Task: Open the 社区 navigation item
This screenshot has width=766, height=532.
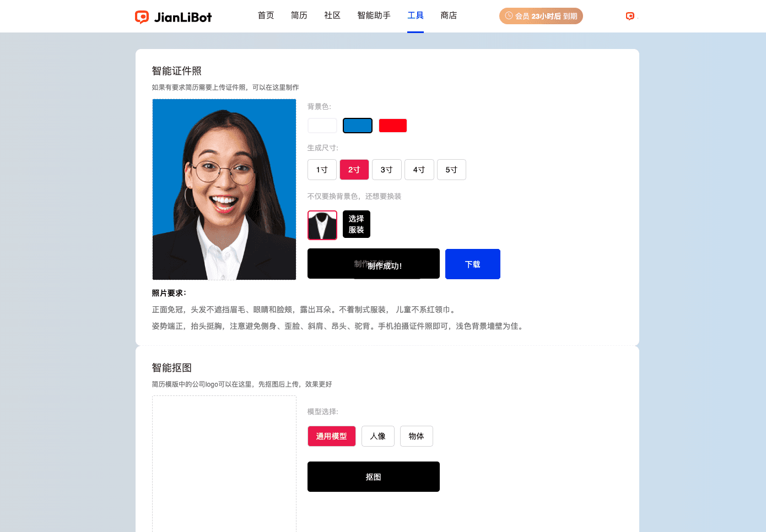Action: 332,15
